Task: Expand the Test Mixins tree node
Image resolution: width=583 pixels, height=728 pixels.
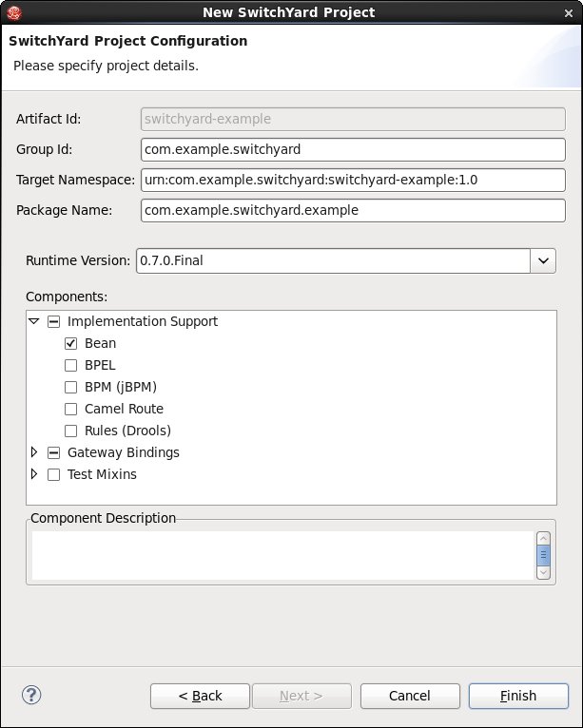Action: (34, 474)
